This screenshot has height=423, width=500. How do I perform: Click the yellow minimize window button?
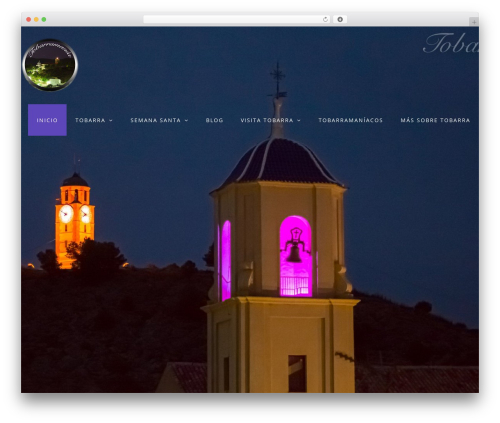36,20
